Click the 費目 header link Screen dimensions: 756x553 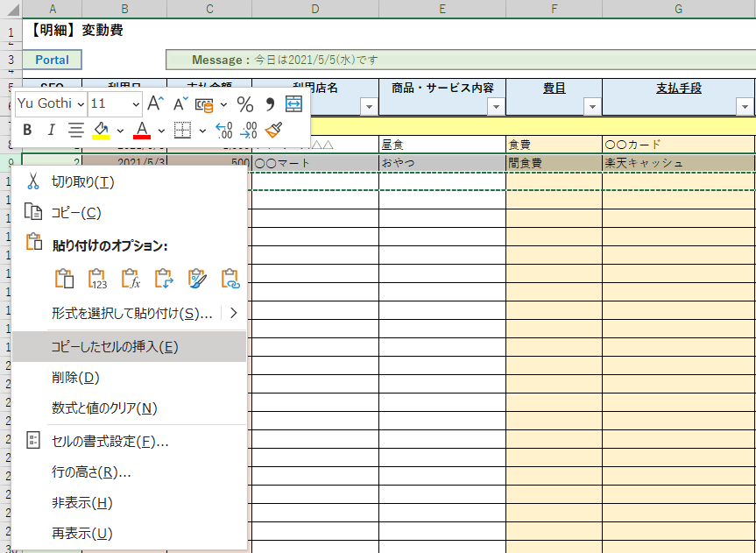tap(554, 89)
